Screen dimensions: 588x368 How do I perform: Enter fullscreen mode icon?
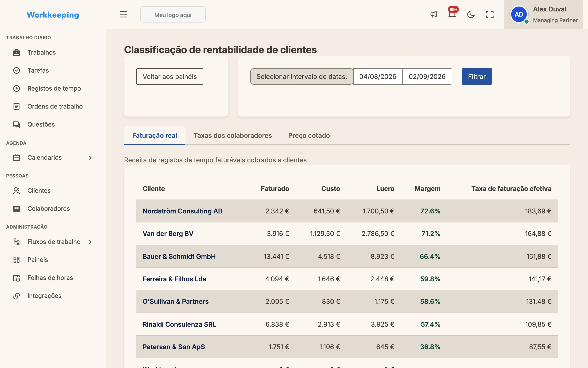point(490,14)
